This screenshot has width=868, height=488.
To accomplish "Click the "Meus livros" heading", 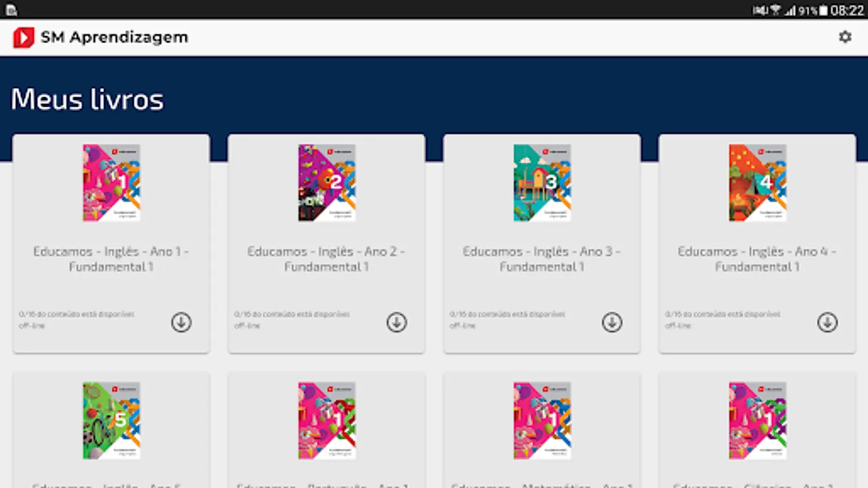I will click(x=87, y=100).
